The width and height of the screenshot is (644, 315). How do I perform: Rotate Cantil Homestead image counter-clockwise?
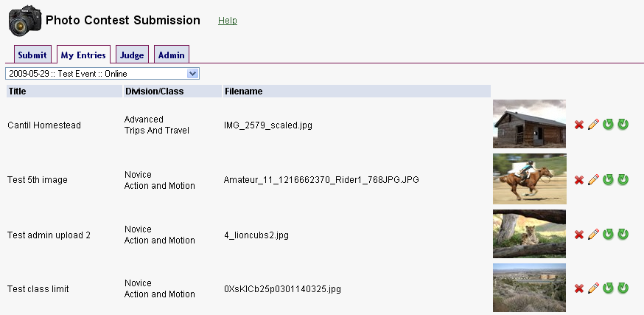(x=608, y=125)
